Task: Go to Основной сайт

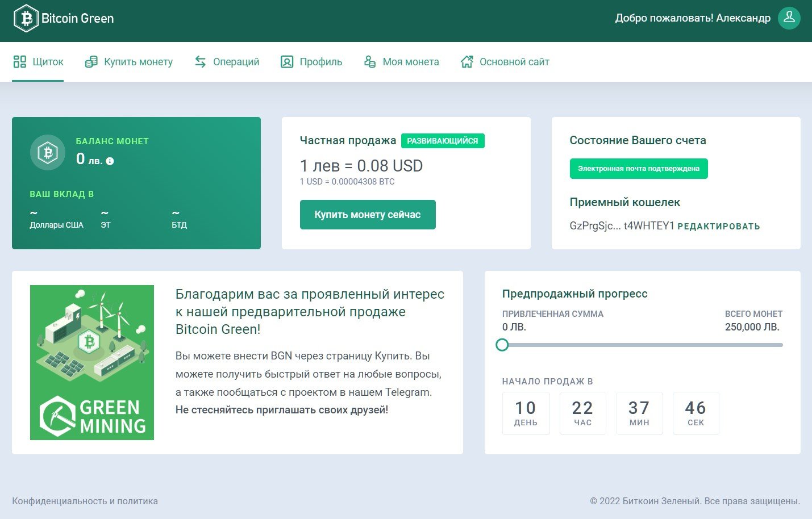Action: point(505,62)
